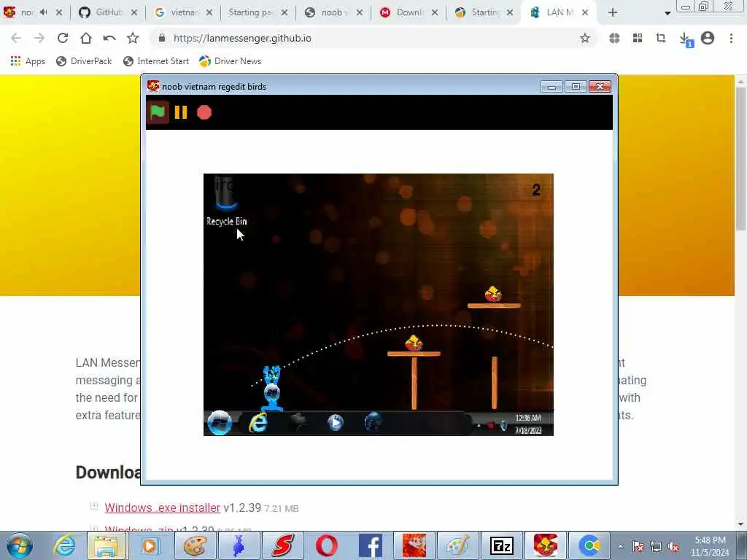Click the crop screenshot extension icon
747x560 pixels.
coord(661,38)
